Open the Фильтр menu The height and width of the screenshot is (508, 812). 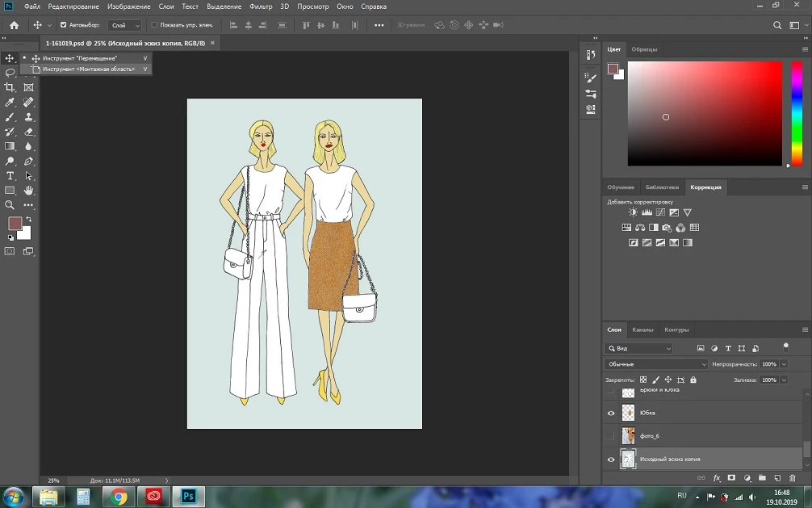(x=261, y=6)
